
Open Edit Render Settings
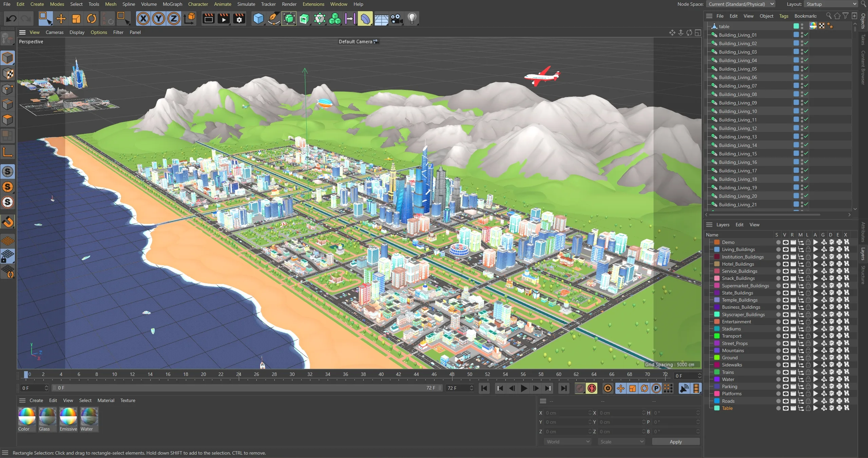tap(239, 19)
